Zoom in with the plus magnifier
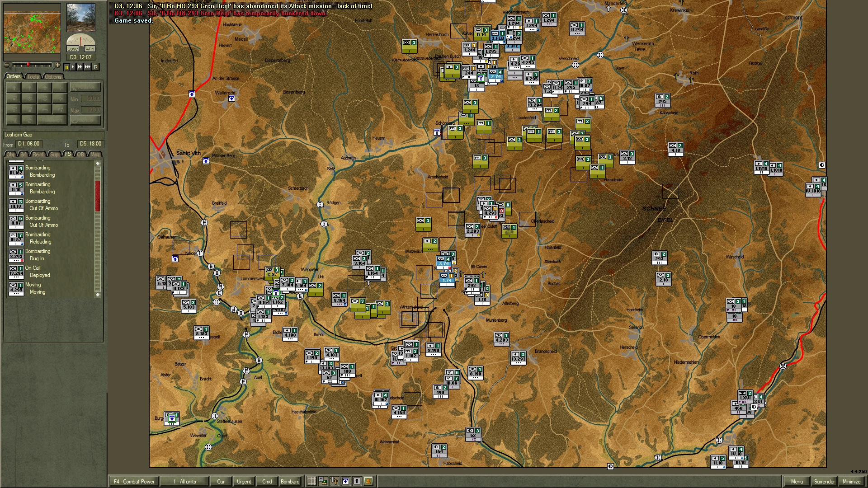Image resolution: width=868 pixels, height=488 pixels. [x=57, y=66]
